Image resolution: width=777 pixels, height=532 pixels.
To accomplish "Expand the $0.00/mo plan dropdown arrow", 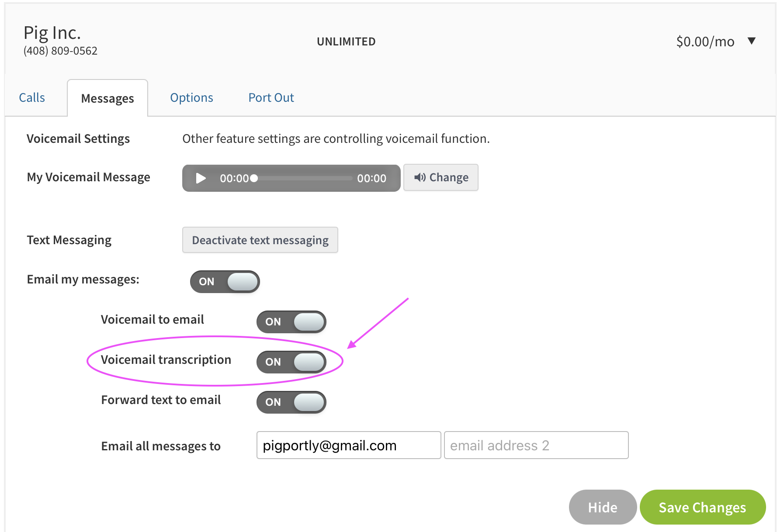I will (751, 41).
